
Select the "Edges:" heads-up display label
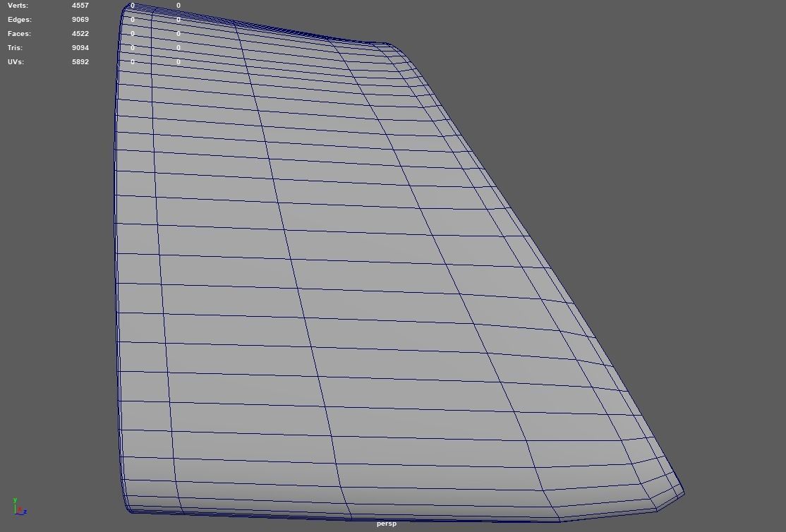(20, 20)
